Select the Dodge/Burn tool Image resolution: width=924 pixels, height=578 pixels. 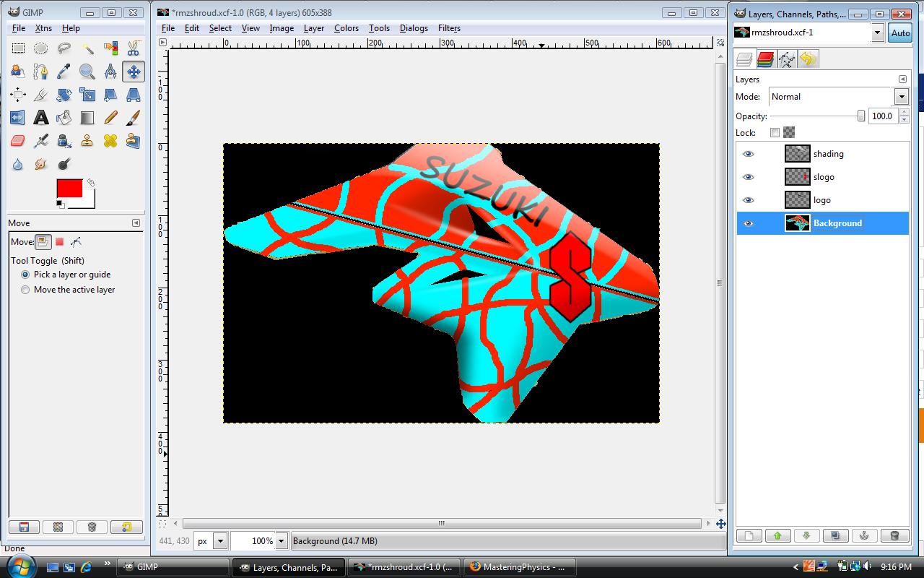64,164
